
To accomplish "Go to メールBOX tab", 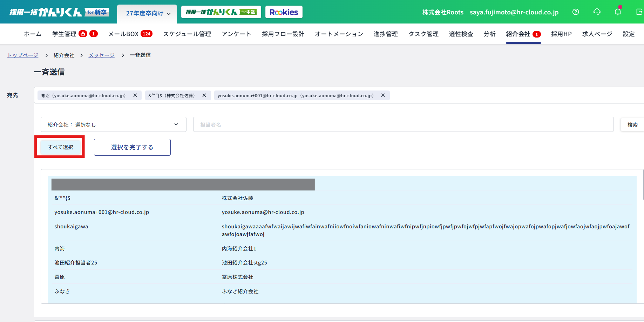I will (123, 34).
